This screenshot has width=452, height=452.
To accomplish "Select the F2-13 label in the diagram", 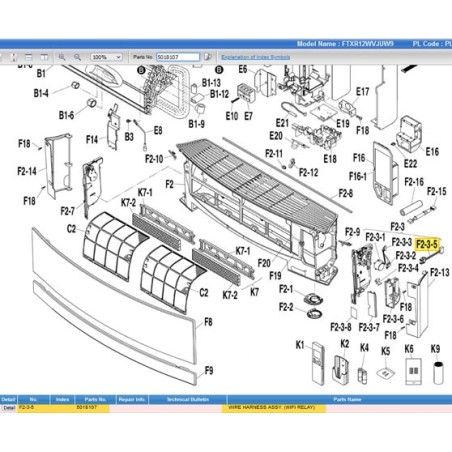I will [440, 273].
